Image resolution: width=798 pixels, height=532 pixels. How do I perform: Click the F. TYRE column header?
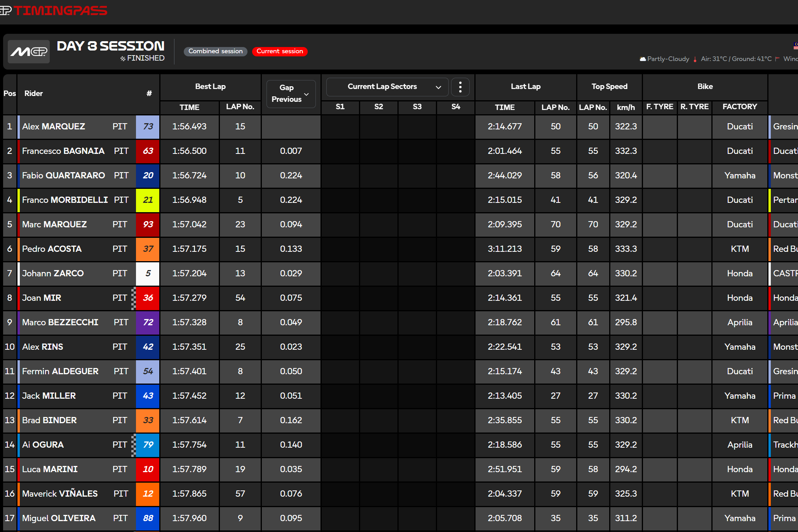(660, 107)
